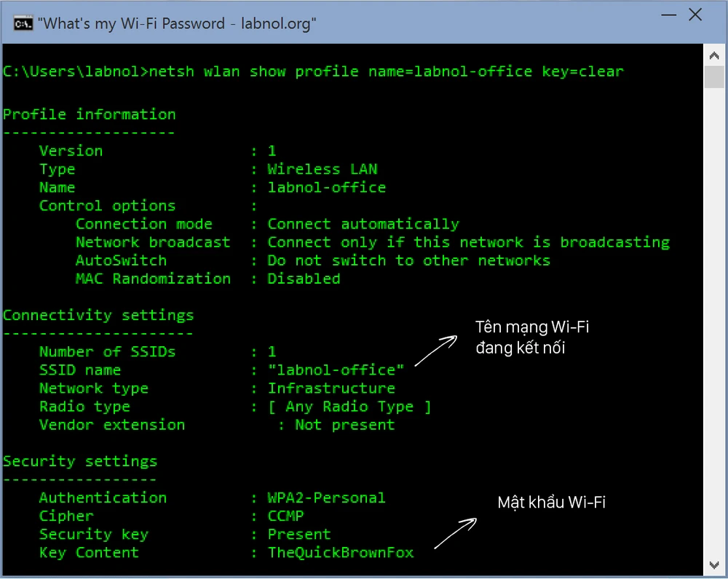Click the scrollbar up arrow
This screenshot has width=728, height=579.
[713, 55]
